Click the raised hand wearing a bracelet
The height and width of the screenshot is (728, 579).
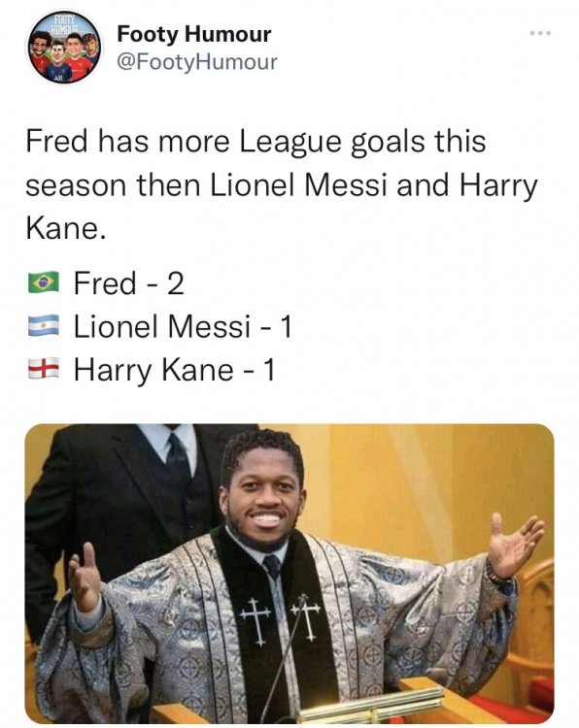click(514, 546)
